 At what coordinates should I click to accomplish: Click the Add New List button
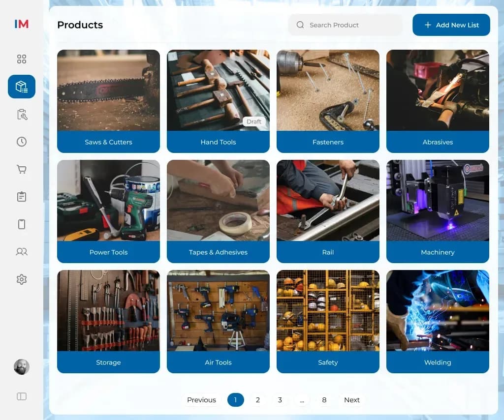[451, 25]
